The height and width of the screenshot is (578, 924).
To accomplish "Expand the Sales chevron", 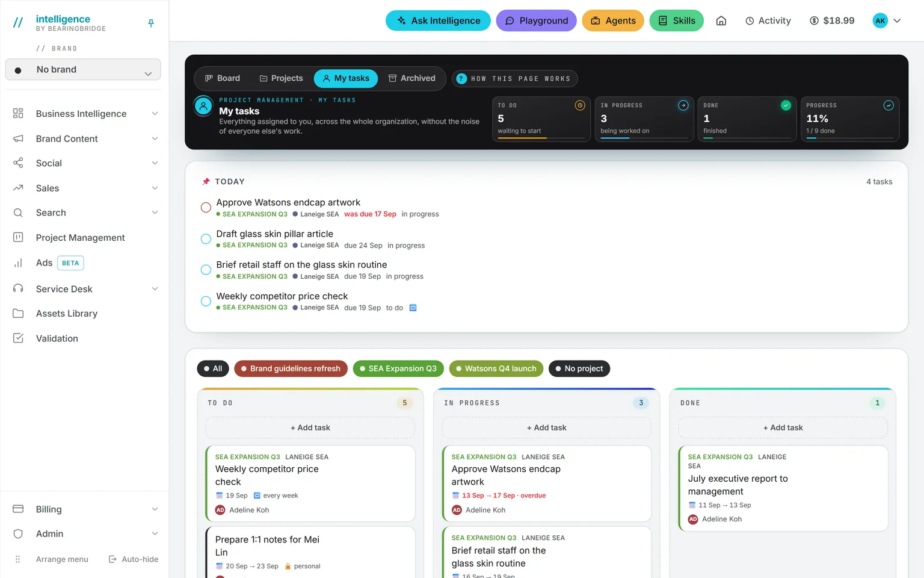I will (155, 188).
